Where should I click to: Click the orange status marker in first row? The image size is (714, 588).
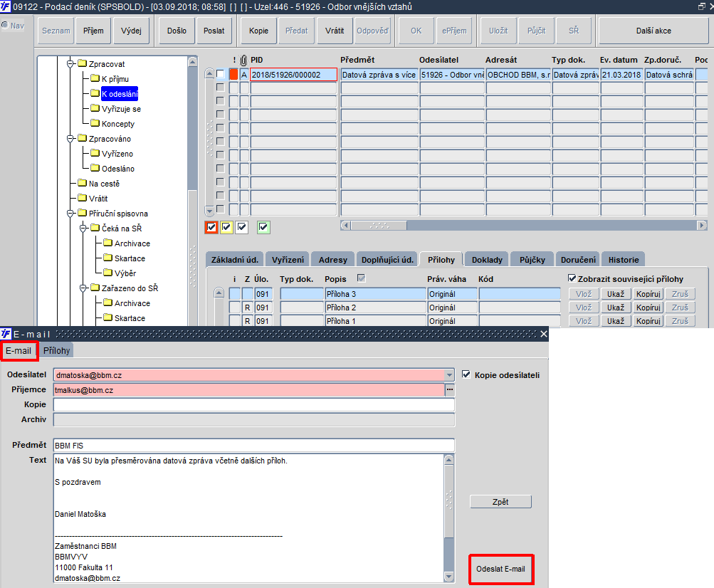(x=233, y=75)
